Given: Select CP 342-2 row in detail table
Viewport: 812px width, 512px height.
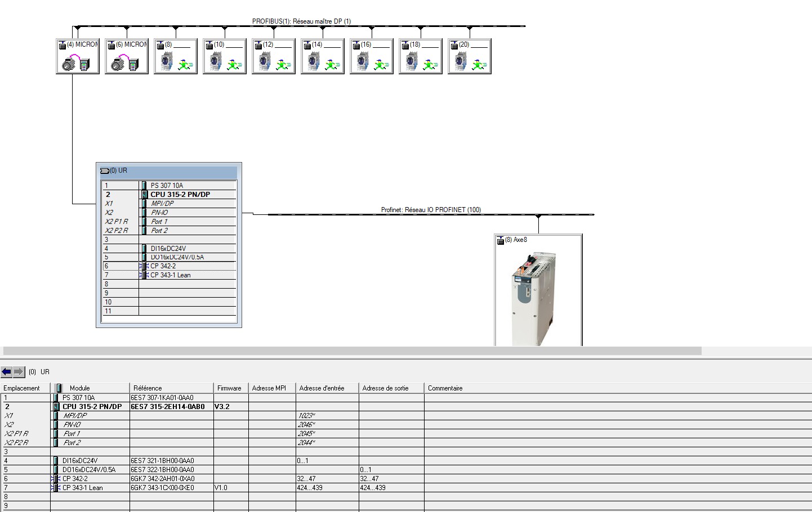Looking at the screenshot, I should 75,479.
